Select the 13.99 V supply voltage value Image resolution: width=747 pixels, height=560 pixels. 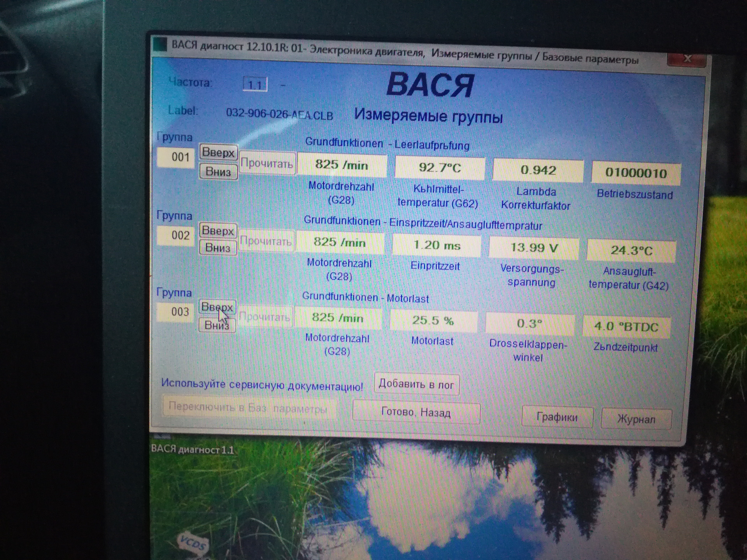534,247
